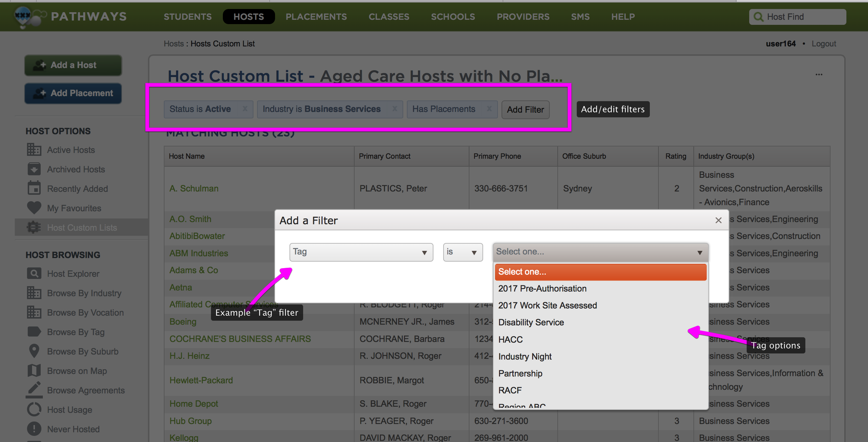Remove the Industry is Business Services filter
Image resolution: width=868 pixels, height=442 pixels.
pyautogui.click(x=395, y=109)
